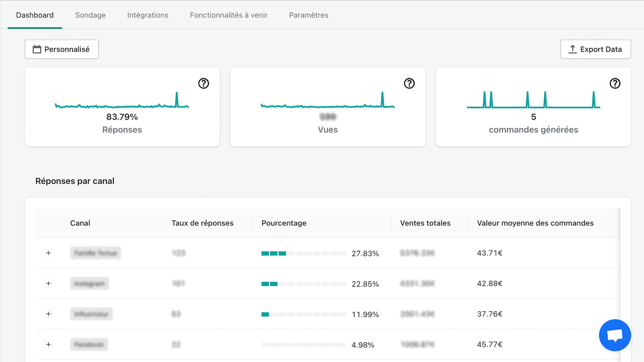Click the 5 commandes générées count

click(534, 117)
